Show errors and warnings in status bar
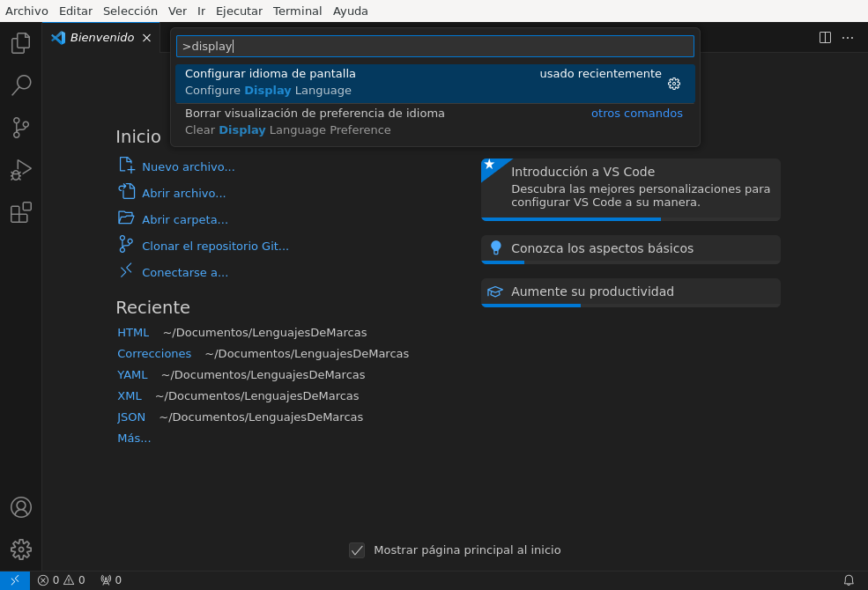 pyautogui.click(x=61, y=580)
